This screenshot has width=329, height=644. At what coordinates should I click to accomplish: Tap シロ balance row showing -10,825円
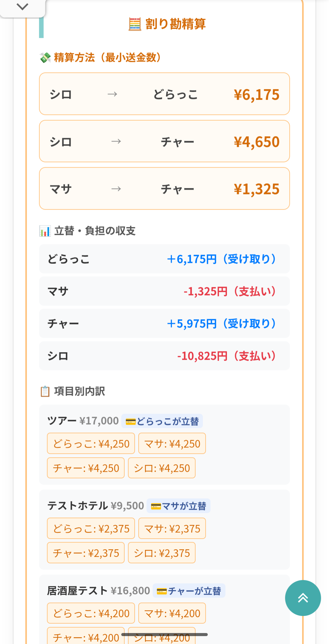(x=164, y=356)
